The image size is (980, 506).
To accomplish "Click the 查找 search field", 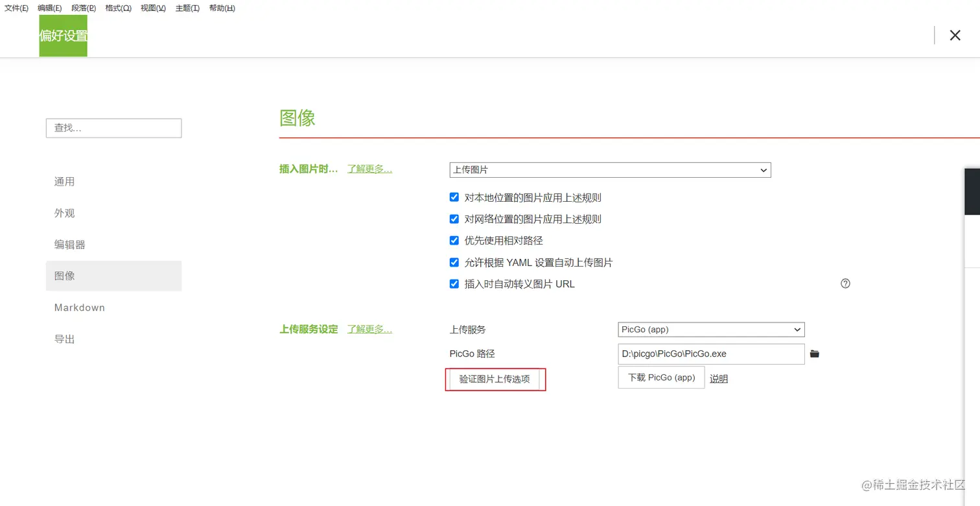I will pyautogui.click(x=113, y=128).
